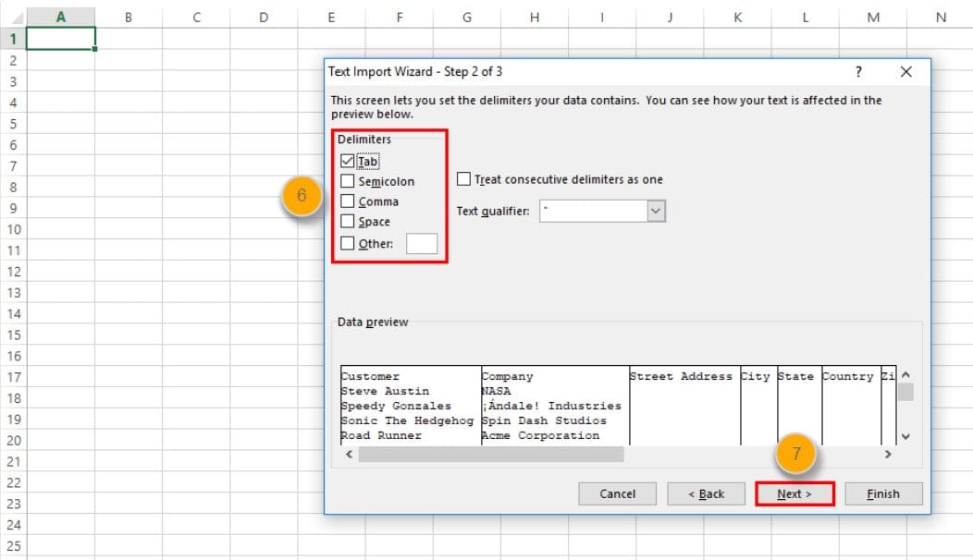This screenshot has width=973, height=560.
Task: Go back with the Back button
Action: click(706, 493)
